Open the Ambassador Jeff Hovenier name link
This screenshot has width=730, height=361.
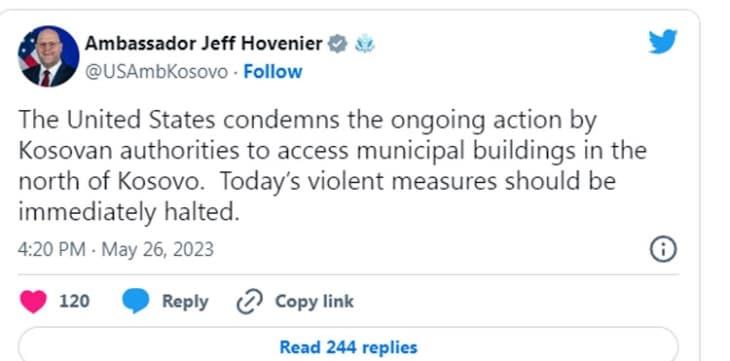[203, 44]
